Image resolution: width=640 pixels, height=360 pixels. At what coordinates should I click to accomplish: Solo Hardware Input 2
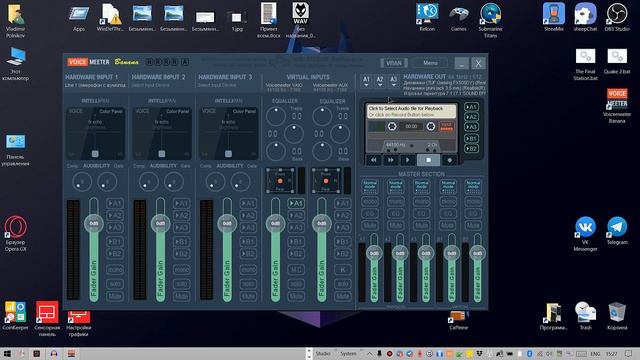[x=181, y=283]
